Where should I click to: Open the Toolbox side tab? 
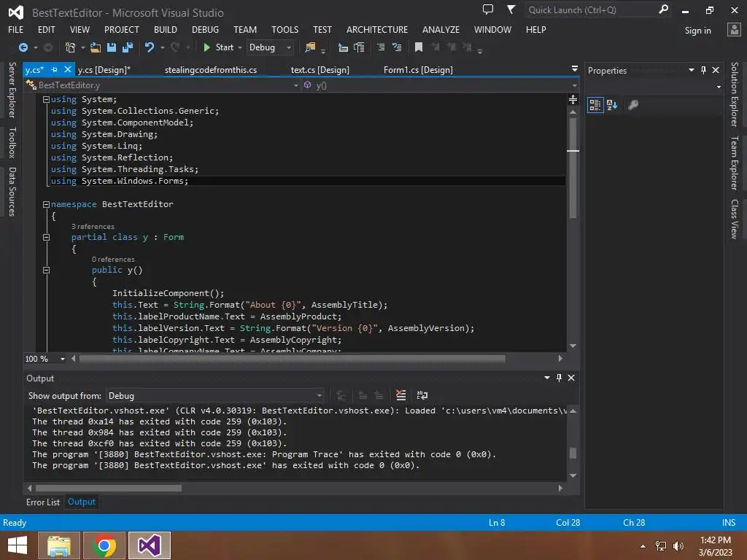tap(12, 142)
